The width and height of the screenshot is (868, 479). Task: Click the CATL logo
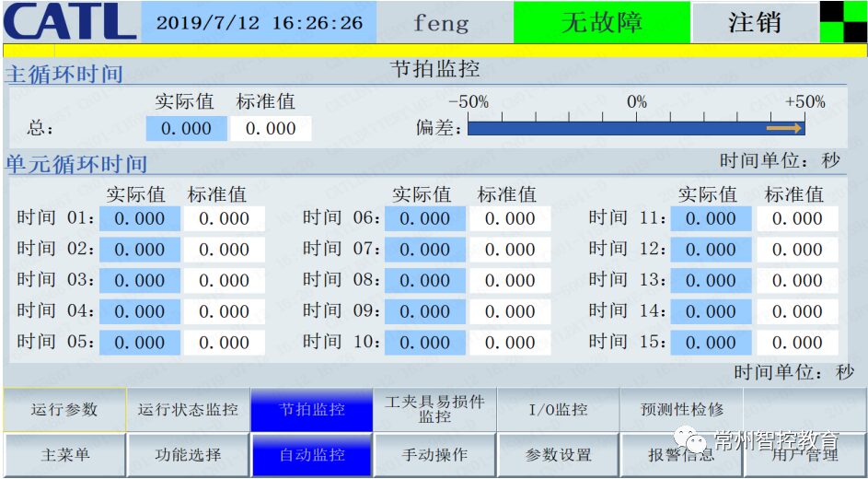point(70,21)
